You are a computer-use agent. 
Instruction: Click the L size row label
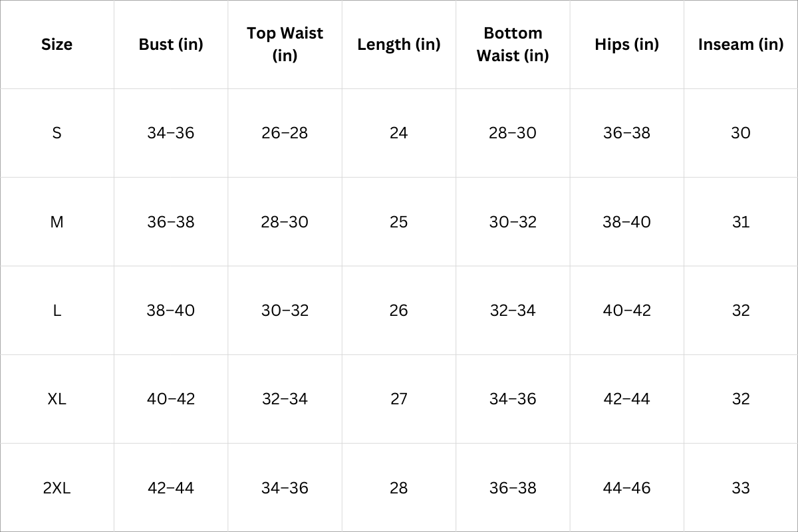[57, 311]
